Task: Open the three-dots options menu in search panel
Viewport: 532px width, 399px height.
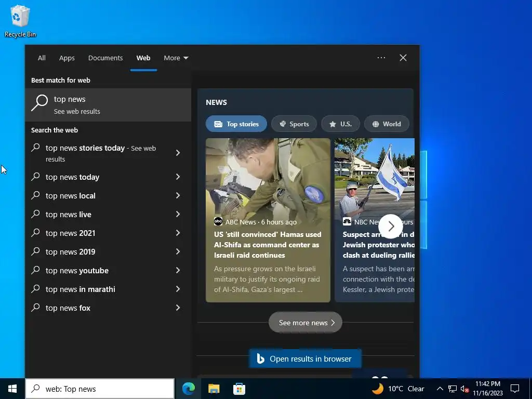Action: pyautogui.click(x=381, y=58)
